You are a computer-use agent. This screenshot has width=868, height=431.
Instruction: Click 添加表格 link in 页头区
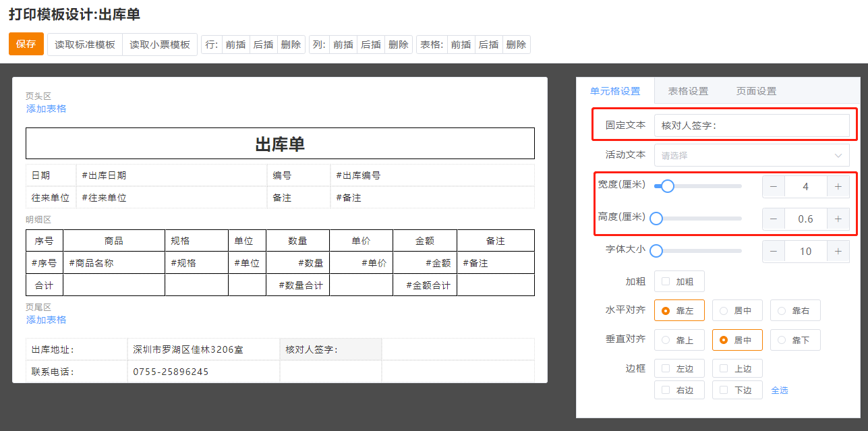[x=46, y=109]
